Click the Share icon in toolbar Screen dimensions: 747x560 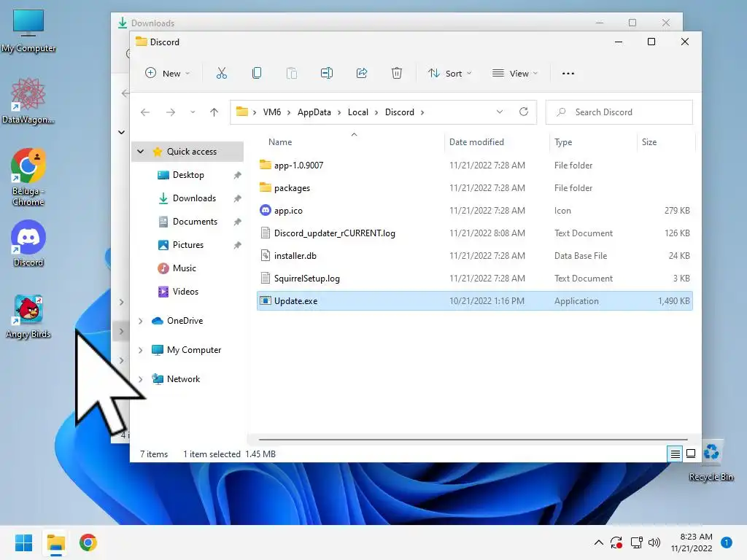[x=362, y=74]
